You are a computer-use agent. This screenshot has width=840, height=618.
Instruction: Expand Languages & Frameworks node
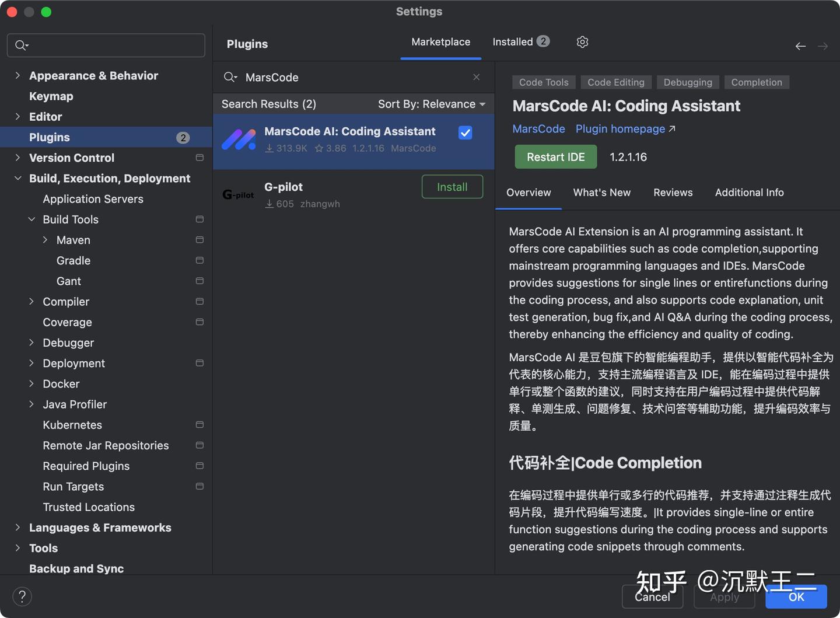tap(17, 528)
